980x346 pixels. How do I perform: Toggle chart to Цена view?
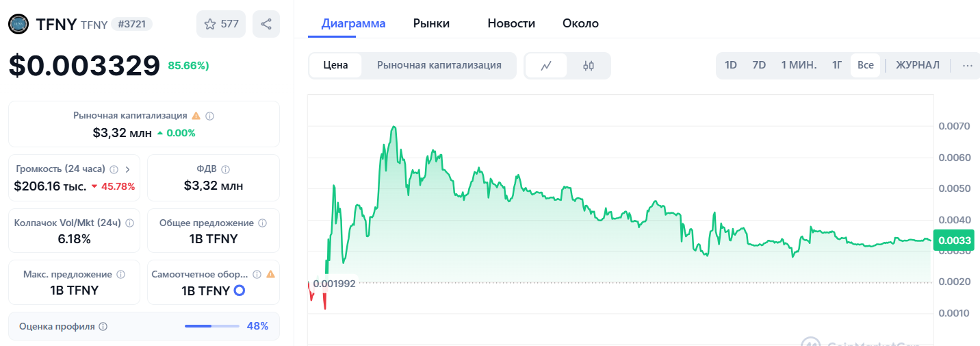coord(335,65)
